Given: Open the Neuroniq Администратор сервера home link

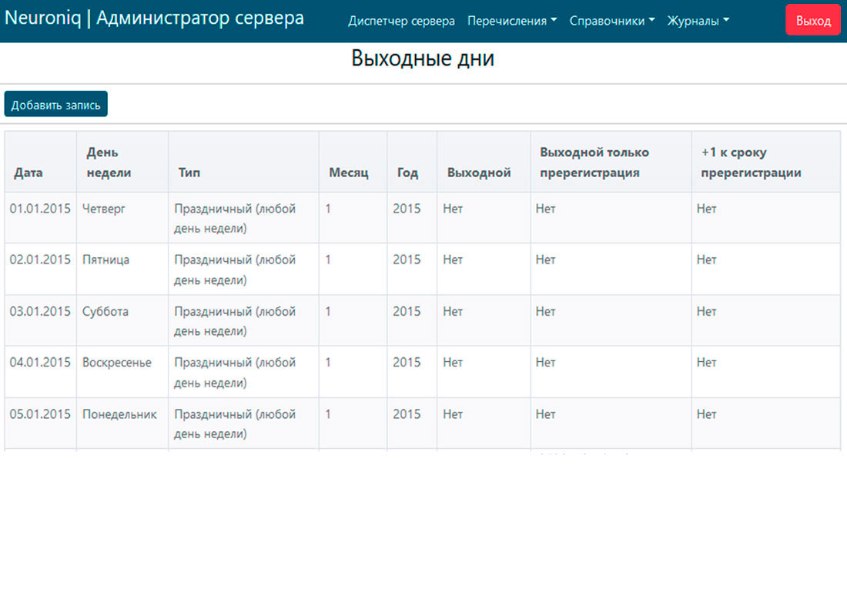Looking at the screenshot, I should pyautogui.click(x=154, y=18).
